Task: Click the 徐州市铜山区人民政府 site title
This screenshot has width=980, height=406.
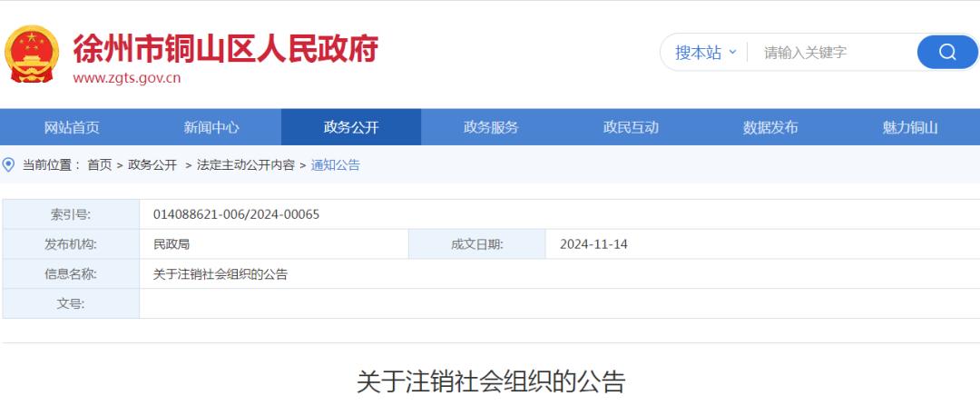Action: pyautogui.click(x=225, y=46)
